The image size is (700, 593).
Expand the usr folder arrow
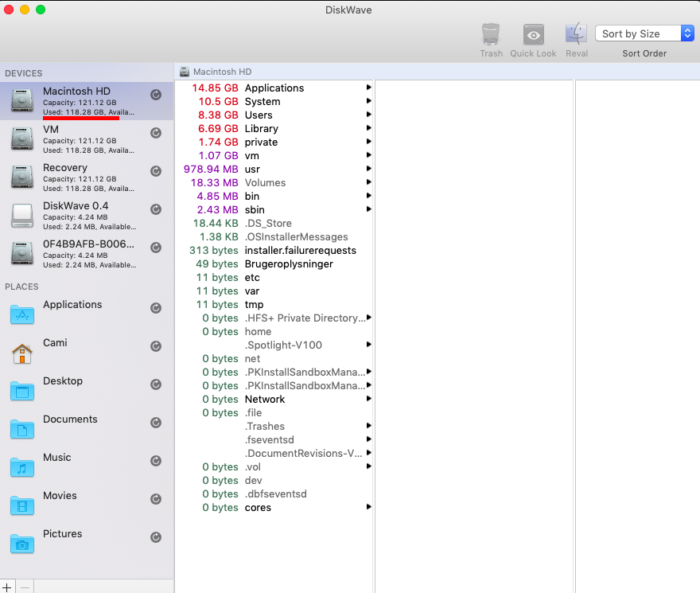click(x=369, y=169)
